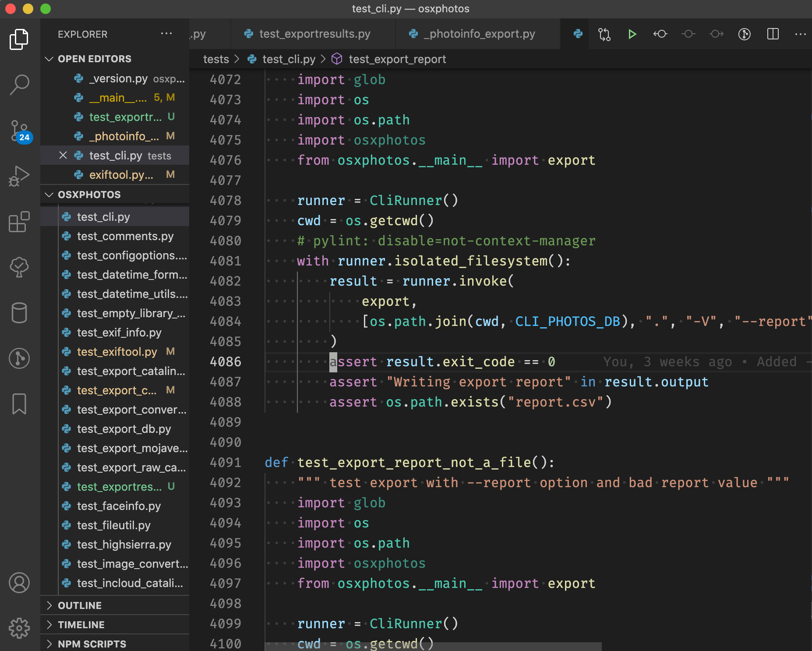Expand the NPM Scripts section
The image size is (812, 651).
coord(92,644)
